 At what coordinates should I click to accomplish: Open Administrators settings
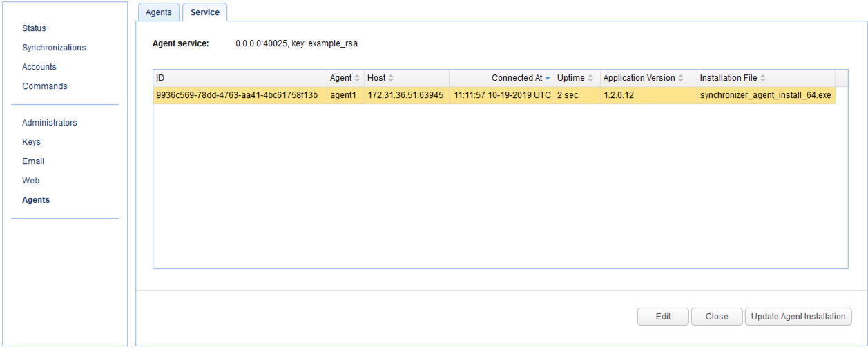click(x=50, y=123)
